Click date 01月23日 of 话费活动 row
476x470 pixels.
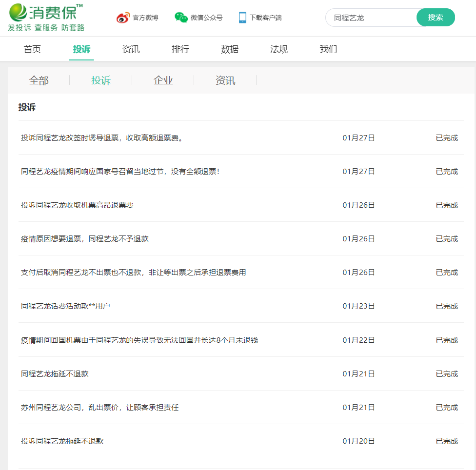point(358,306)
